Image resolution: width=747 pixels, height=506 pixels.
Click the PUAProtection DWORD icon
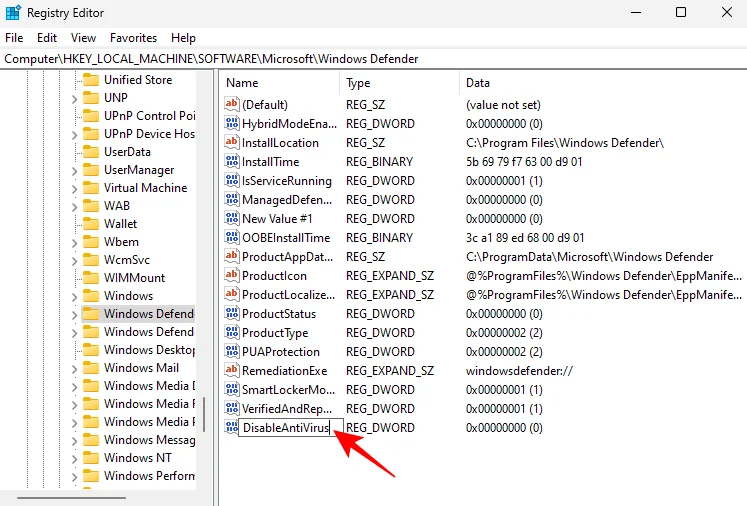point(232,352)
